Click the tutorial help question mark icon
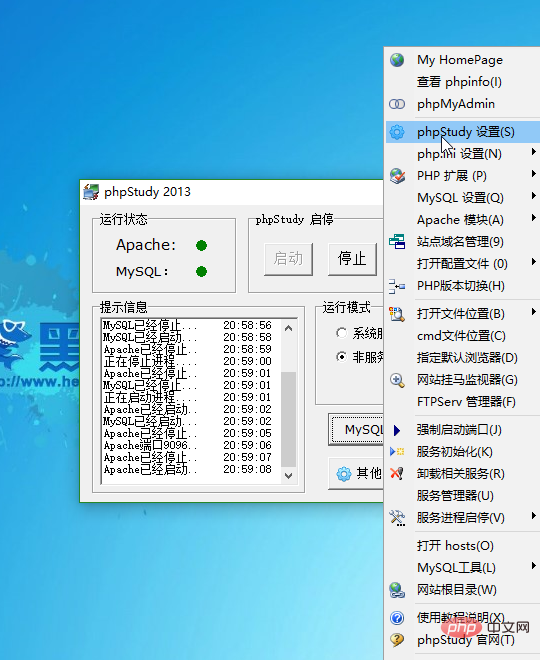The width and height of the screenshot is (540, 660). [397, 617]
